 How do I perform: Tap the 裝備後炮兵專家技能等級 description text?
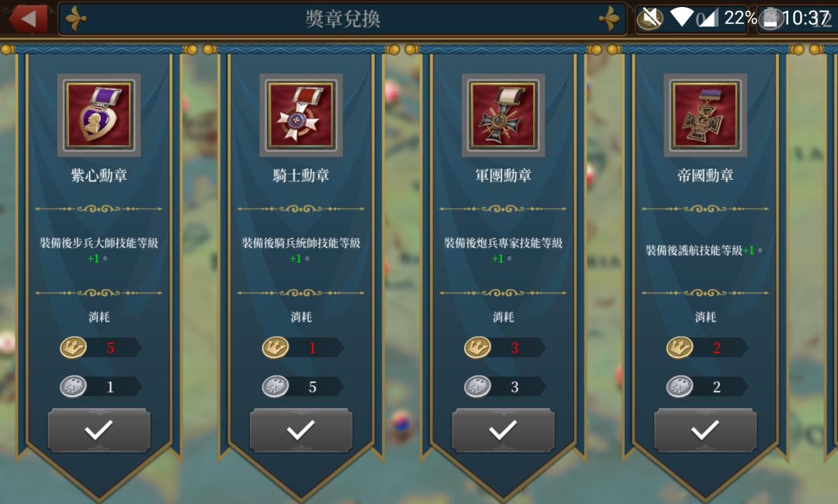pyautogui.click(x=503, y=243)
